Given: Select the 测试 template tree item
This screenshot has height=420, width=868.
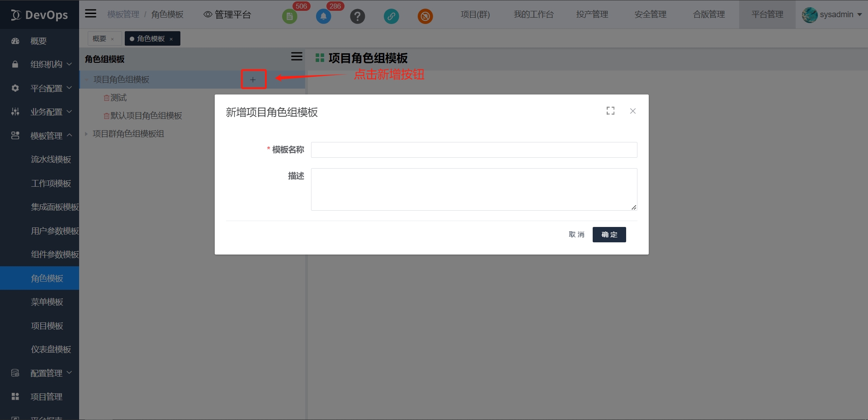Looking at the screenshot, I should click(x=118, y=98).
